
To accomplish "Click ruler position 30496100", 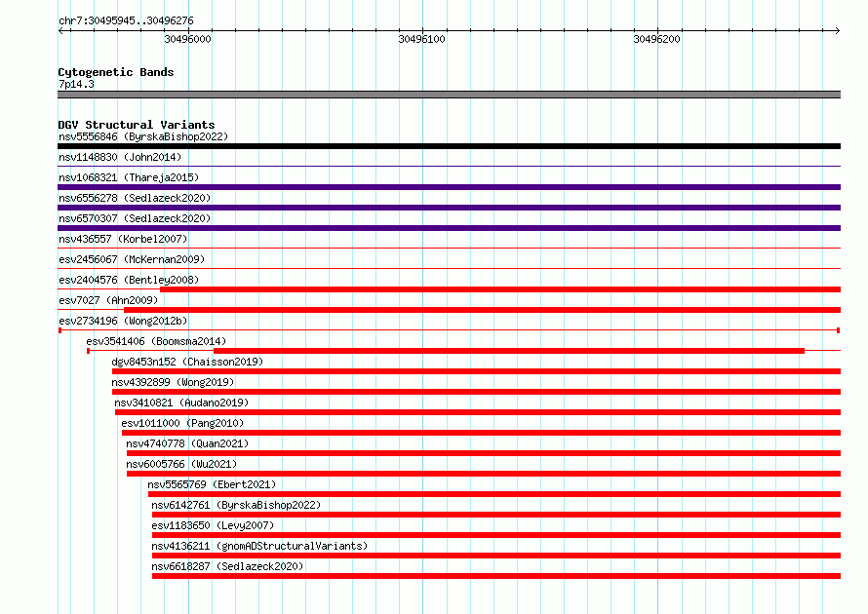I will [422, 39].
